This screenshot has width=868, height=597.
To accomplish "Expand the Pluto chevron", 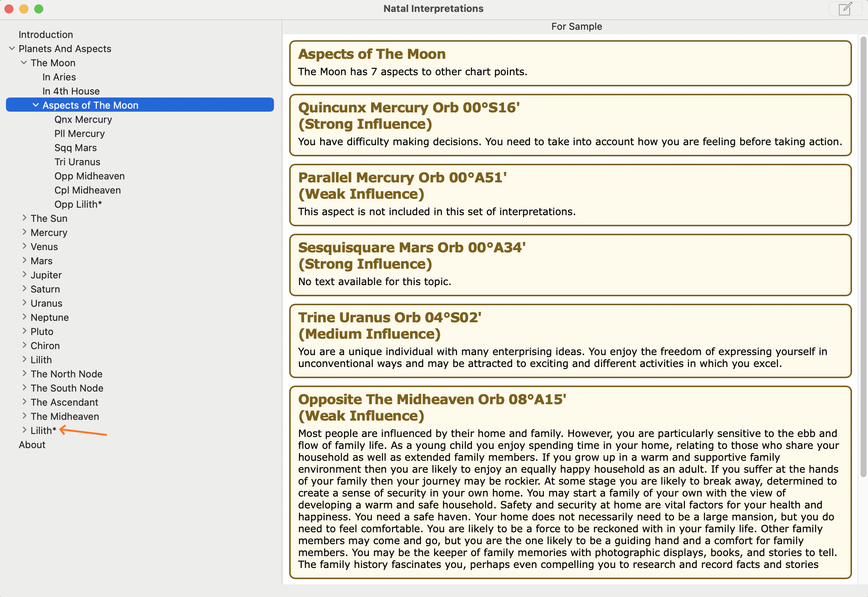I will 24,331.
